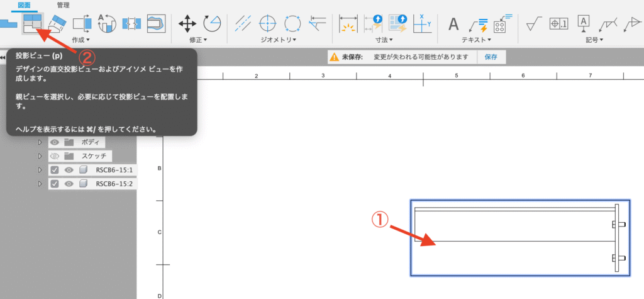Select the Auxiliary View tool

58,24
